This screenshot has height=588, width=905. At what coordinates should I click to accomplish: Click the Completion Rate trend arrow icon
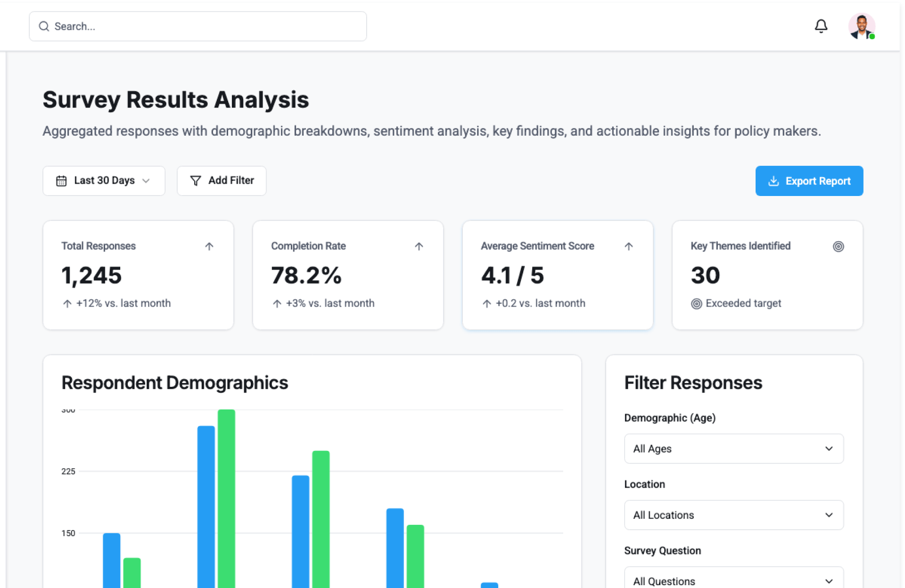tap(419, 246)
